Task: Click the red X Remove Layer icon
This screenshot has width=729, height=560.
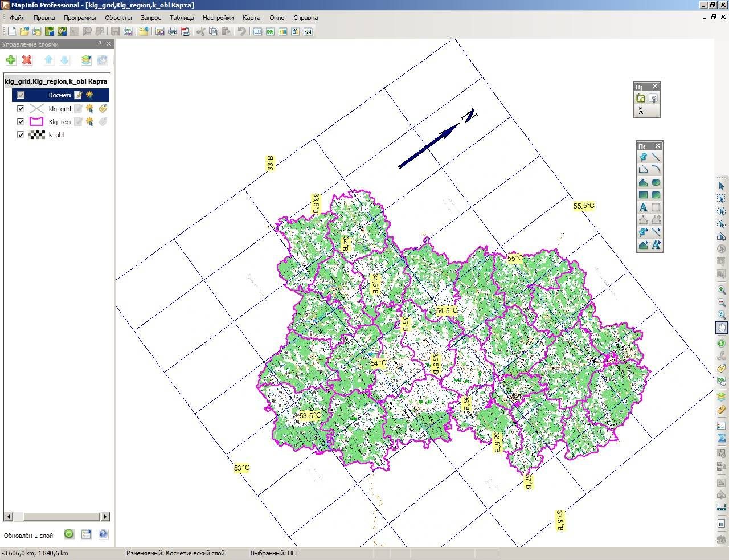Action: click(x=27, y=60)
